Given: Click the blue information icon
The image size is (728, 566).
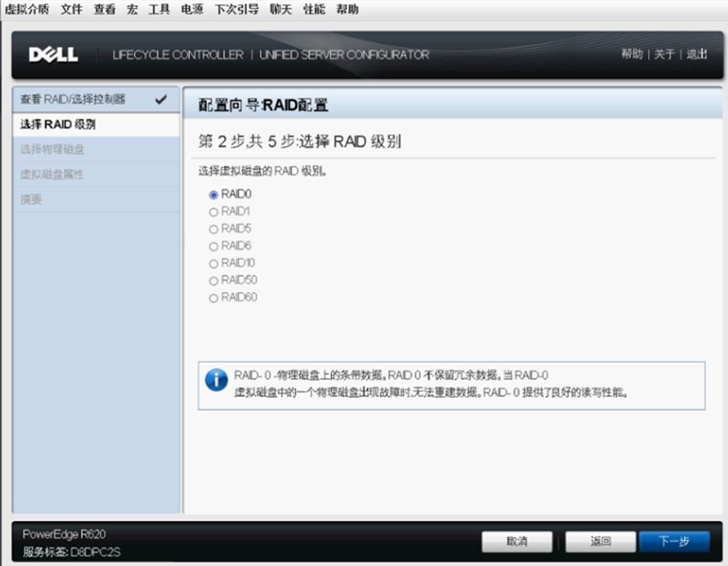Looking at the screenshot, I should point(216,380).
